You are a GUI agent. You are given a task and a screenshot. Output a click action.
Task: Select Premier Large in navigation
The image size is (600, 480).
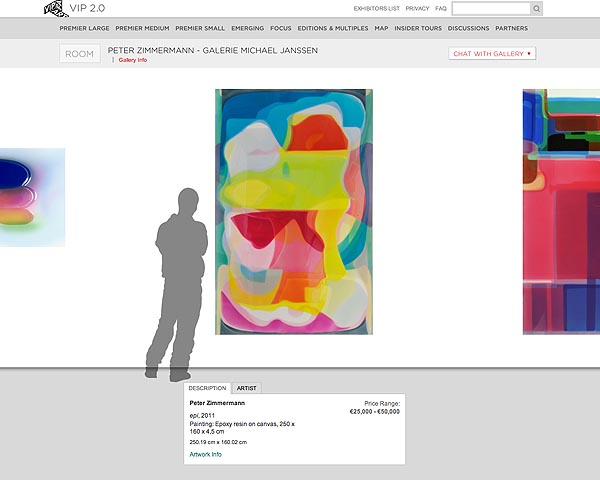[84, 28]
